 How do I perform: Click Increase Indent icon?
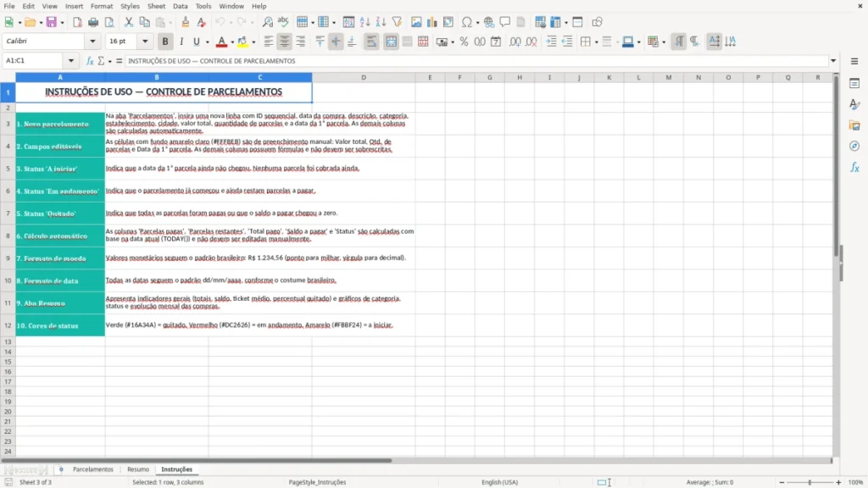551,42
